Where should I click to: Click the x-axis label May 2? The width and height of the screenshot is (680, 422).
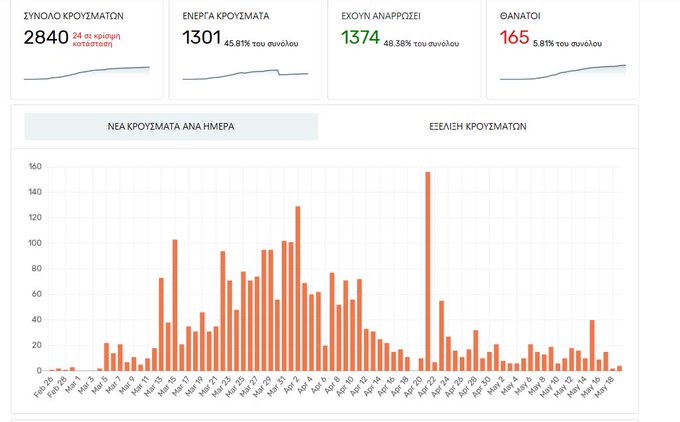point(496,385)
